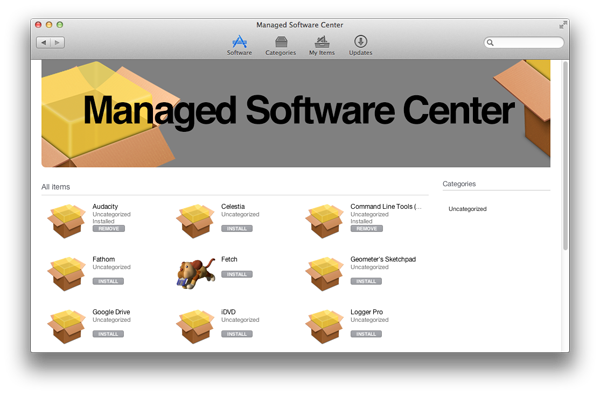Remove Audacity with the REMOVE button
Image resolution: width=600 pixels, height=395 pixels.
[109, 229]
